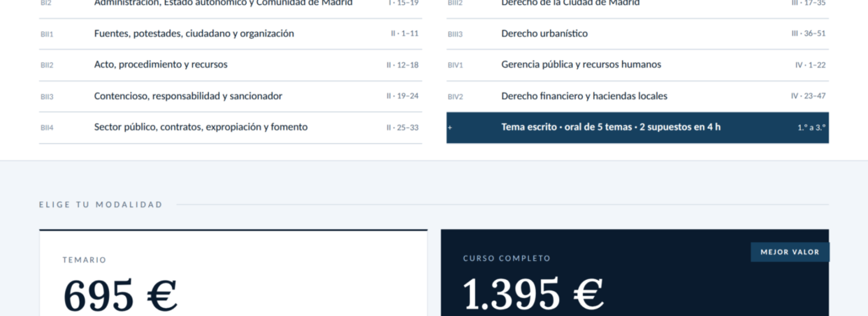Image resolution: width=868 pixels, height=316 pixels.
Task: Click the 'BIII3' block code
Action: pyautogui.click(x=455, y=34)
